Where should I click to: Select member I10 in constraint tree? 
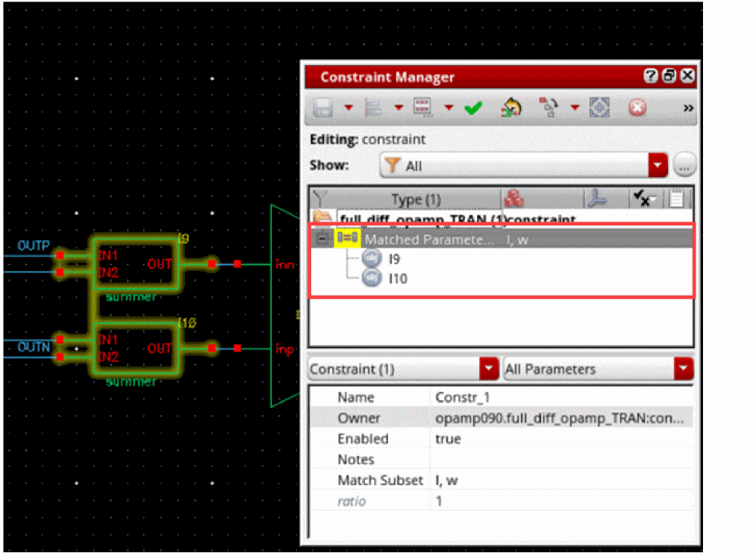coord(398,278)
